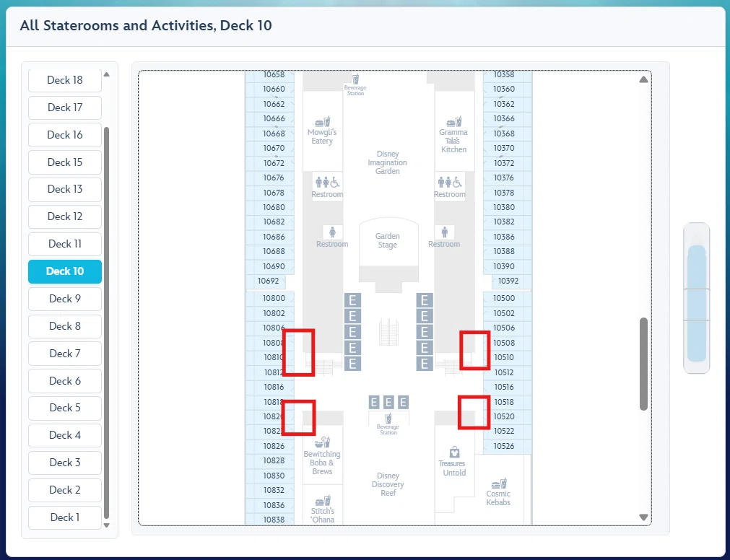
Task: View the Deck 3 plan
Action: [x=65, y=463]
